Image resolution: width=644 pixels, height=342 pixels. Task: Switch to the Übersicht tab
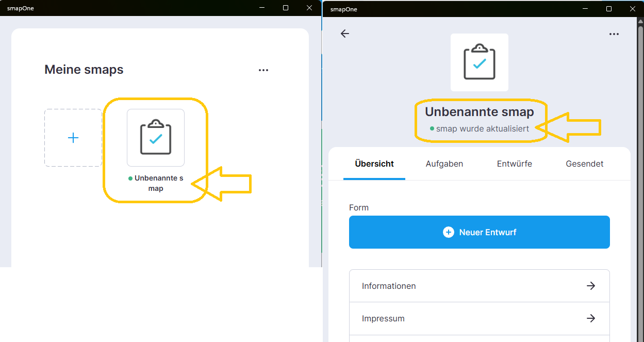(374, 164)
